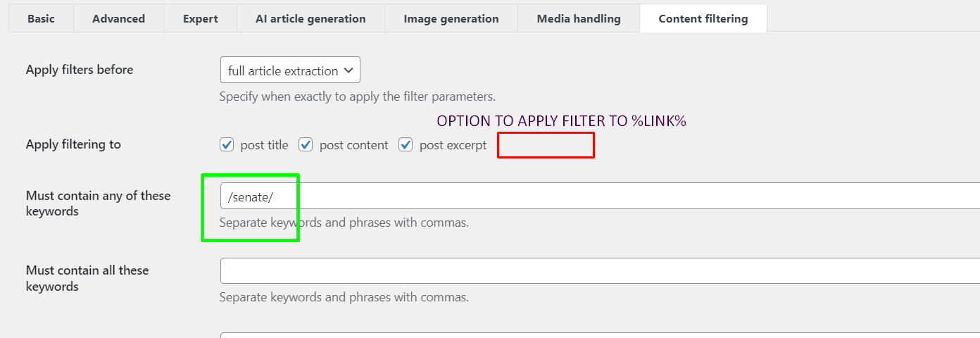Switch to the Media handling tab
The height and width of the screenshot is (338, 980).
(579, 19)
